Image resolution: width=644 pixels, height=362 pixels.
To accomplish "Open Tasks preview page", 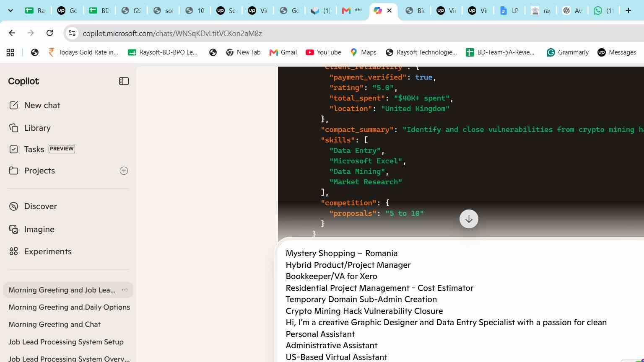I will pos(42,149).
